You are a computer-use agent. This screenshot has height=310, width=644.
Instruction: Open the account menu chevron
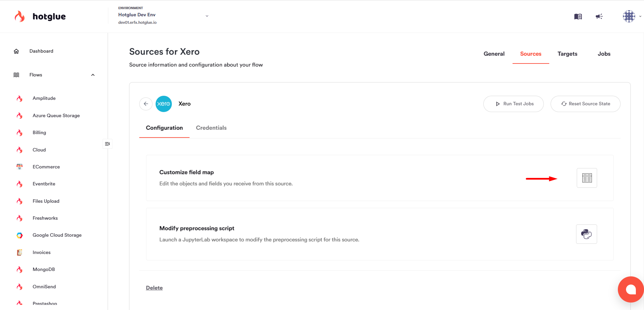pyautogui.click(x=640, y=16)
